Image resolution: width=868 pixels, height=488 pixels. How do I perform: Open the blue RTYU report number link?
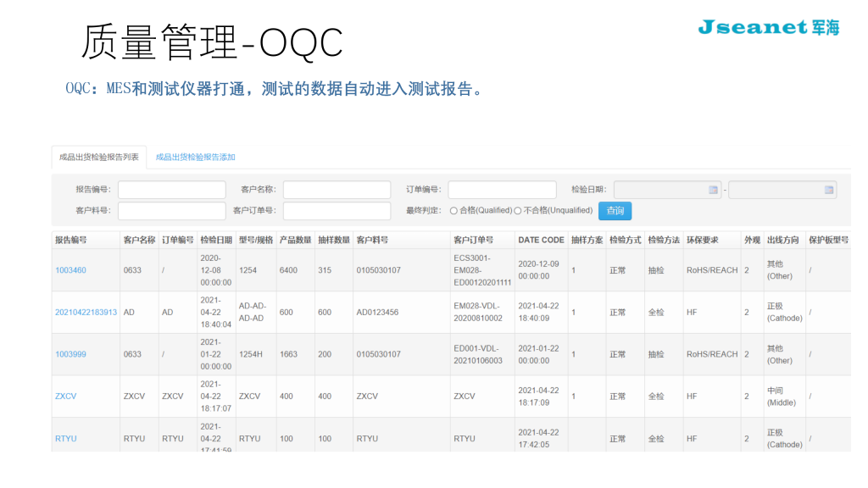tap(66, 438)
